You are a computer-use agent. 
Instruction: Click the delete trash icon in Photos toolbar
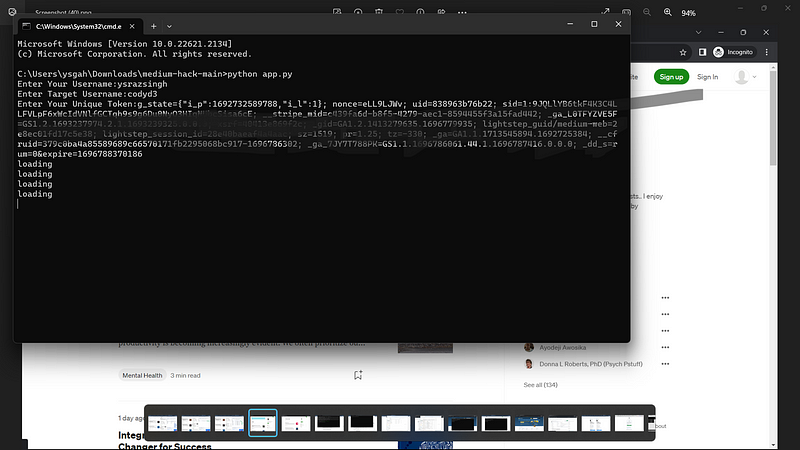[x=379, y=12]
